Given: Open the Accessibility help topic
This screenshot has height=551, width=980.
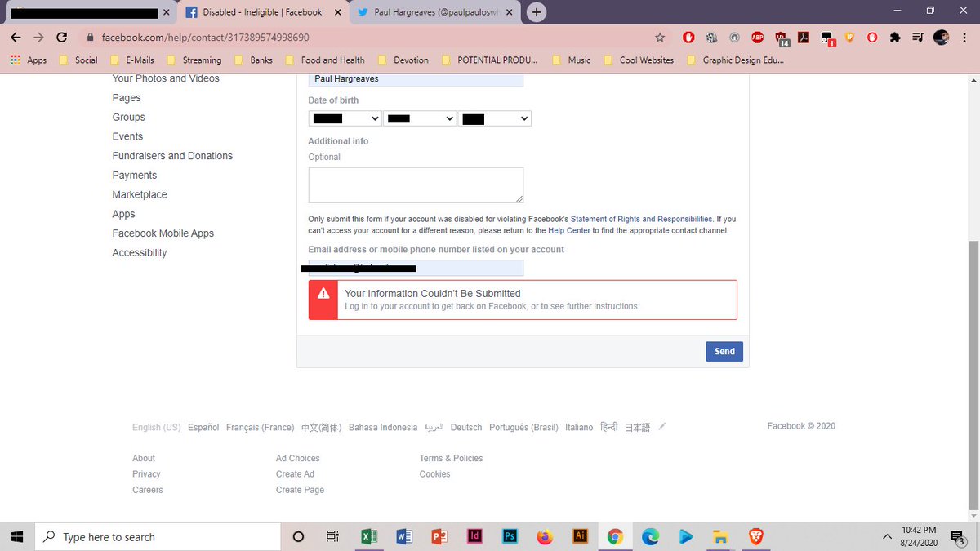Looking at the screenshot, I should point(140,253).
